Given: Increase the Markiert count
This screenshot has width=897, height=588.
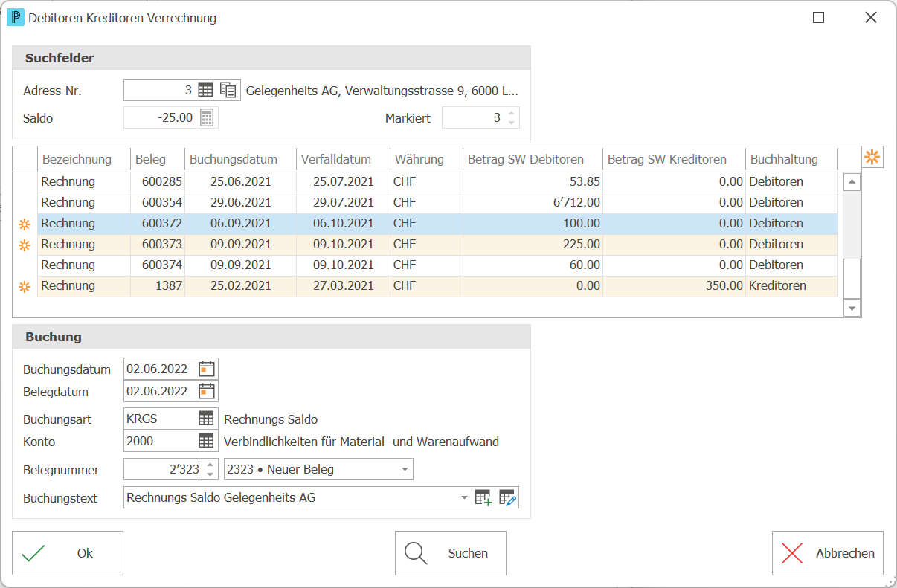Looking at the screenshot, I should [x=511, y=113].
